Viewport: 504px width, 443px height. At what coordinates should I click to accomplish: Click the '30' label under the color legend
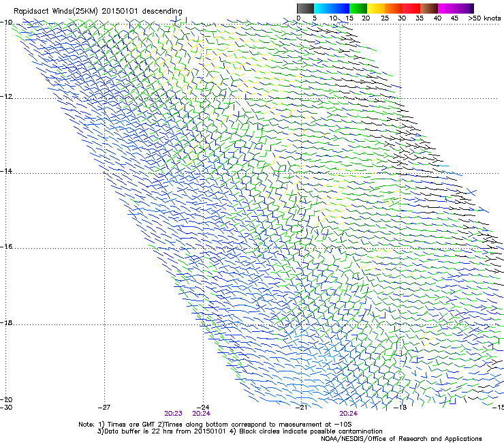click(x=402, y=18)
